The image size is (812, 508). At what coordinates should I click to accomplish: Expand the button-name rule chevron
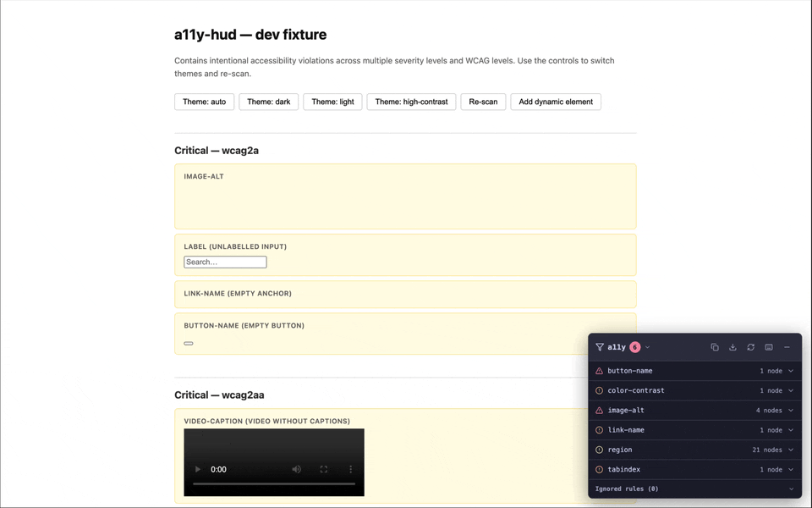[791, 371]
